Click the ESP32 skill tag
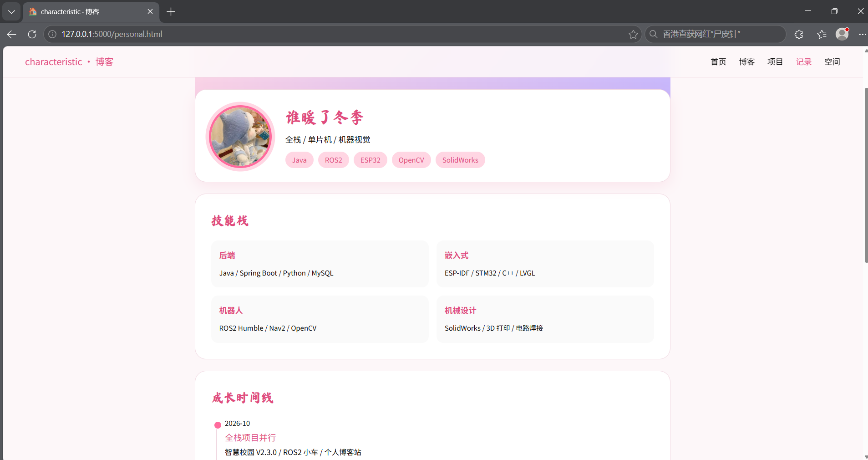 pos(371,160)
